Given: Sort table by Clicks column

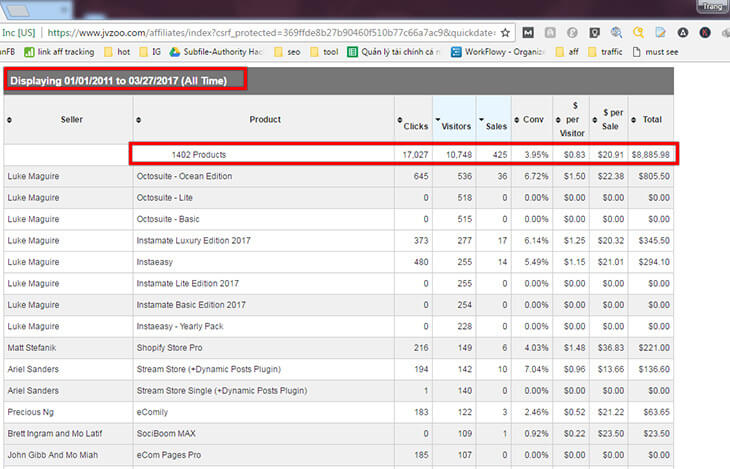Looking at the screenshot, I should tap(413, 120).
